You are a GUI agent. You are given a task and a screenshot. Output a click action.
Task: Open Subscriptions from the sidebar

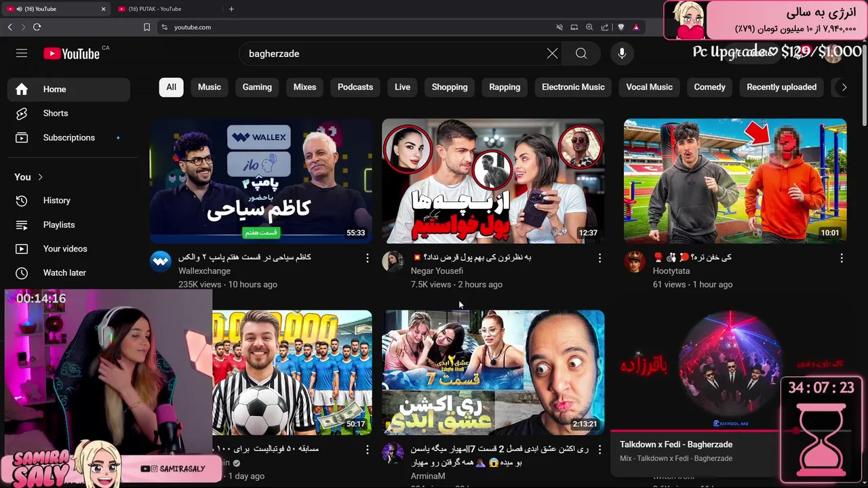[68, 138]
